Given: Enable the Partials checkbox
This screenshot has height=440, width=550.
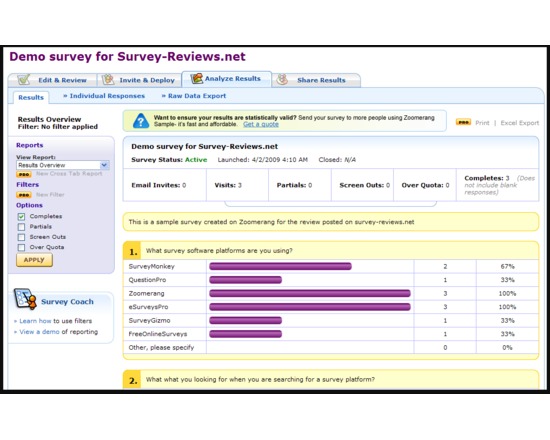Looking at the screenshot, I should pos(21,227).
